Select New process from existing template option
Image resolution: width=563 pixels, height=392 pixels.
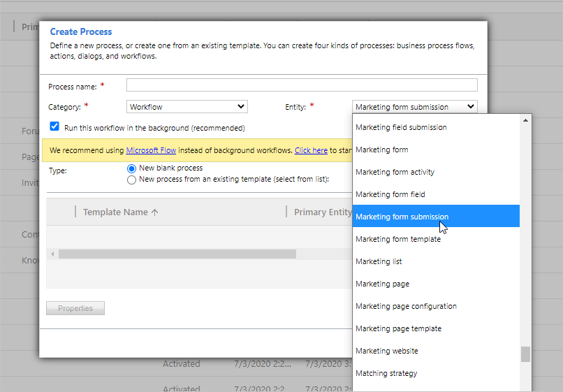(131, 180)
